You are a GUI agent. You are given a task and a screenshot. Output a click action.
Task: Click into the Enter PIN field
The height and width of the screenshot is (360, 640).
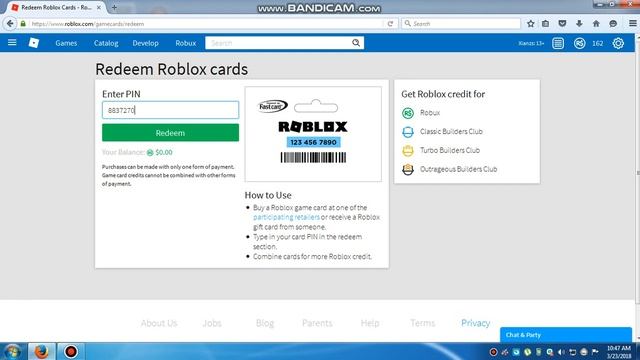coord(170,110)
